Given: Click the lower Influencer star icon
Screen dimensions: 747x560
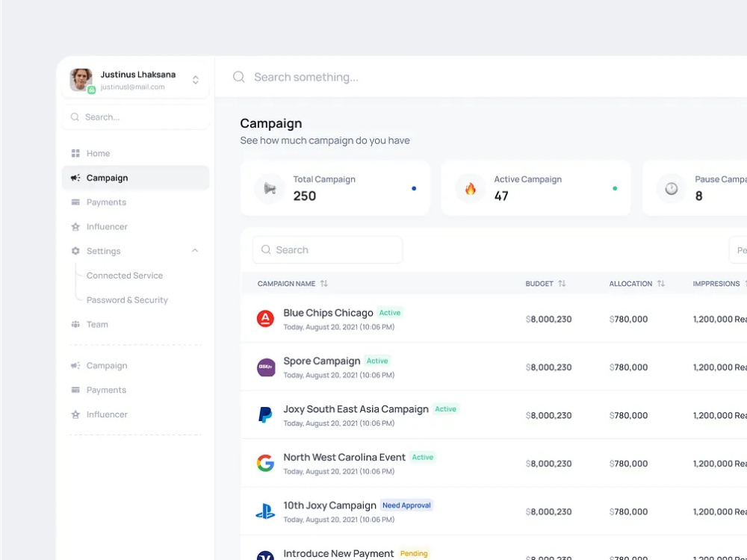Looking at the screenshot, I should [x=75, y=414].
